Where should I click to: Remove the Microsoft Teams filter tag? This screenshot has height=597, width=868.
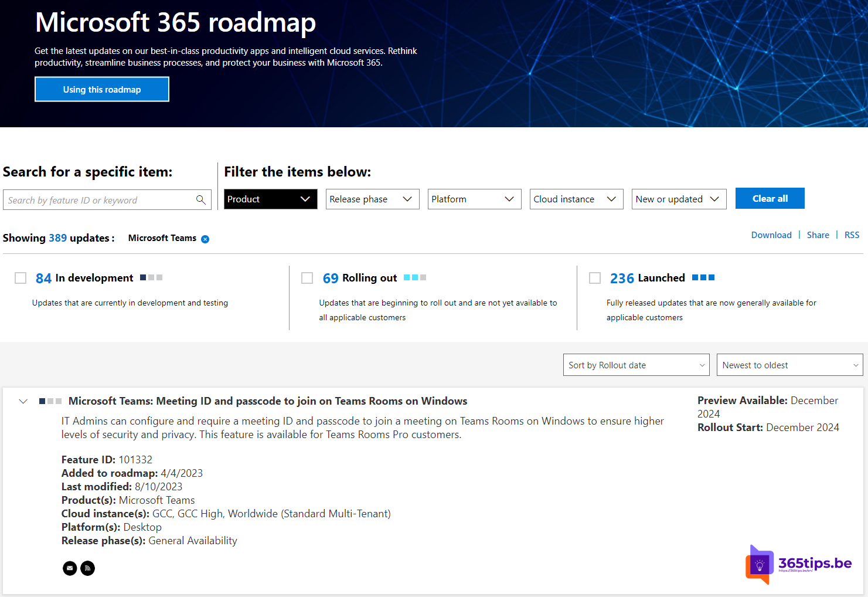coord(205,239)
